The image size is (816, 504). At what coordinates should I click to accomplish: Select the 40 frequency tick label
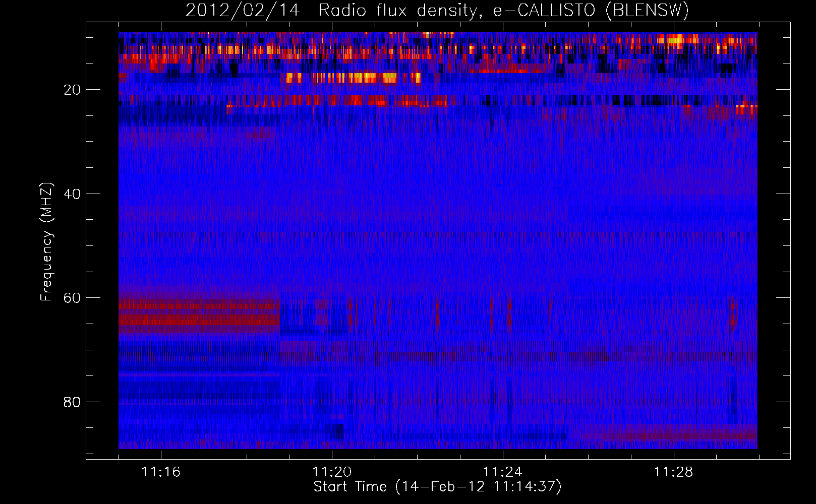[x=72, y=194]
